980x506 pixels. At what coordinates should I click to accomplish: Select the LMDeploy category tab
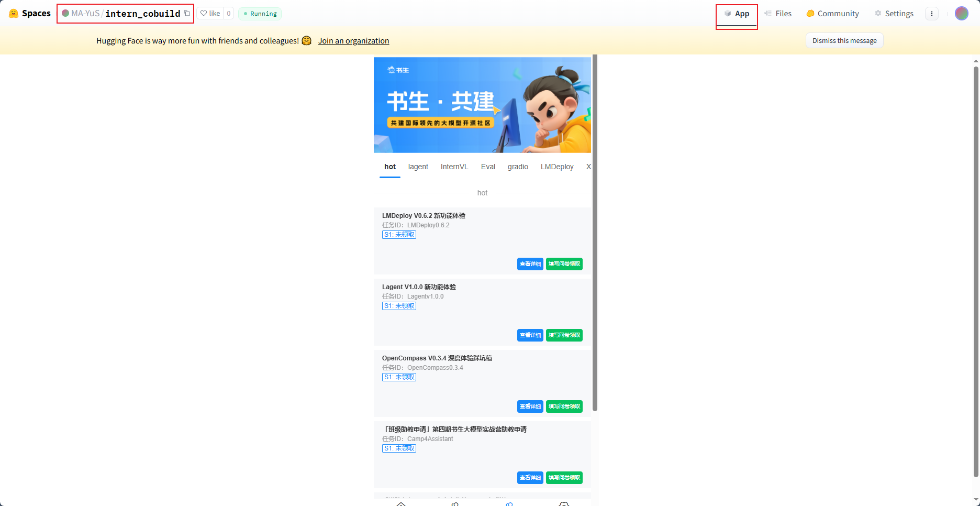[557, 167]
